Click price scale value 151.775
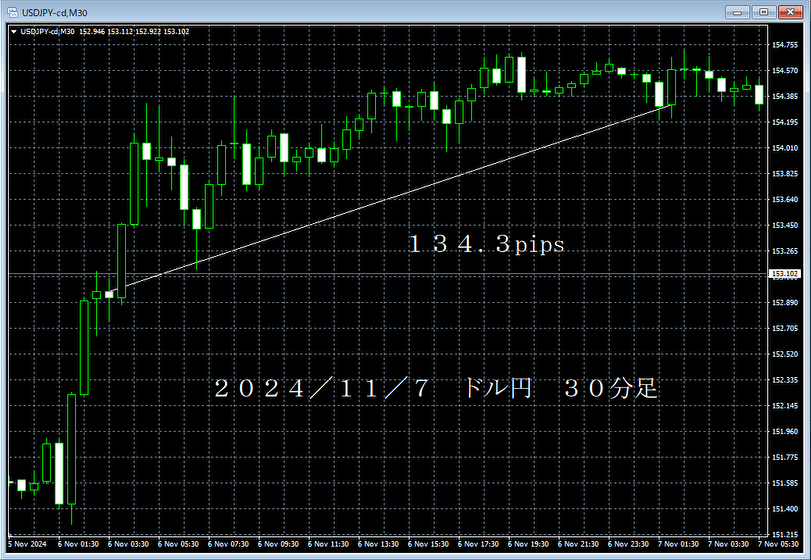 (784, 457)
